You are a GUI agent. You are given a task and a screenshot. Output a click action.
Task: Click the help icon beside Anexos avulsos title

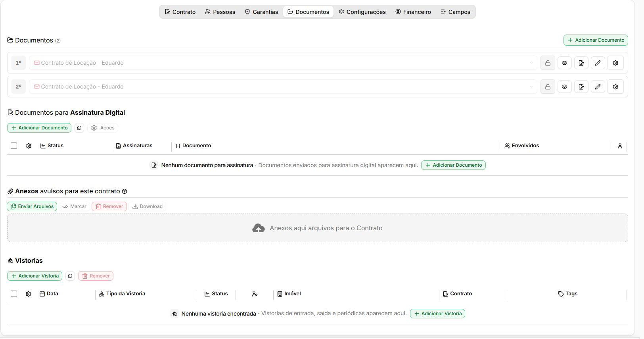coord(125,191)
